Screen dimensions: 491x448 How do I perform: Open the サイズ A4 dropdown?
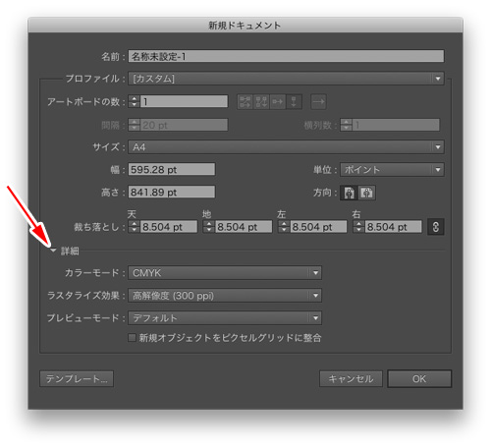point(286,147)
